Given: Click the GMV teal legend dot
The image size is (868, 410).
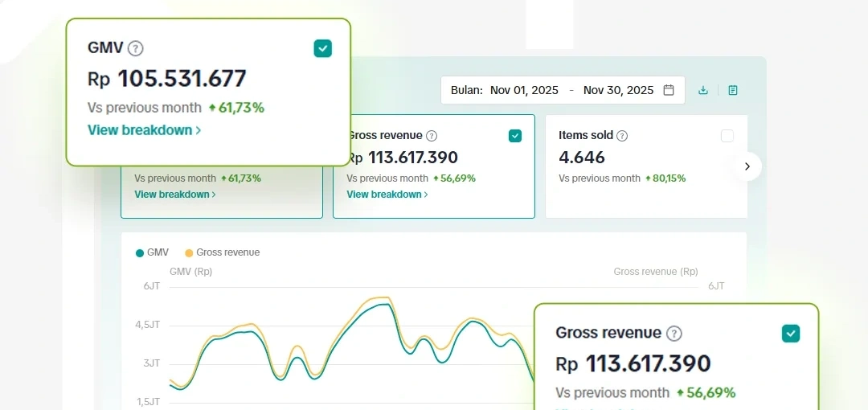Looking at the screenshot, I should pyautogui.click(x=140, y=252).
